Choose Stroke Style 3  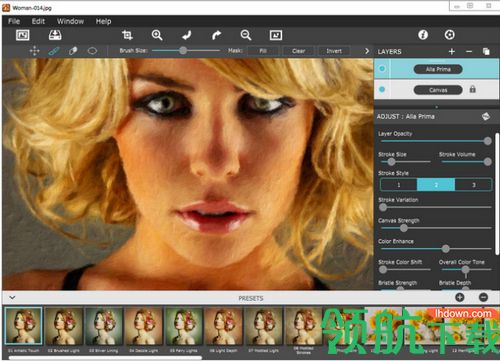(473, 185)
